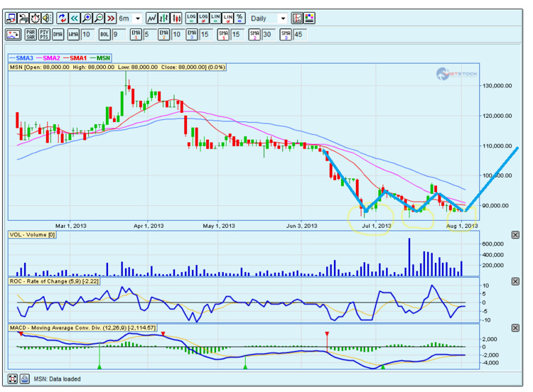Toggle the PAR SAR indicator
This screenshot has width=533, height=392.
coord(31,34)
